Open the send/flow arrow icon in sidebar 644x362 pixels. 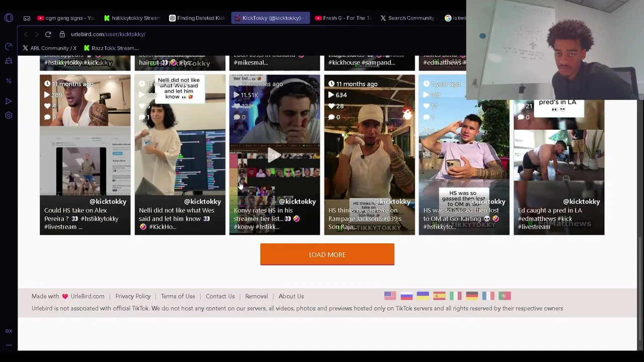pos(9,101)
